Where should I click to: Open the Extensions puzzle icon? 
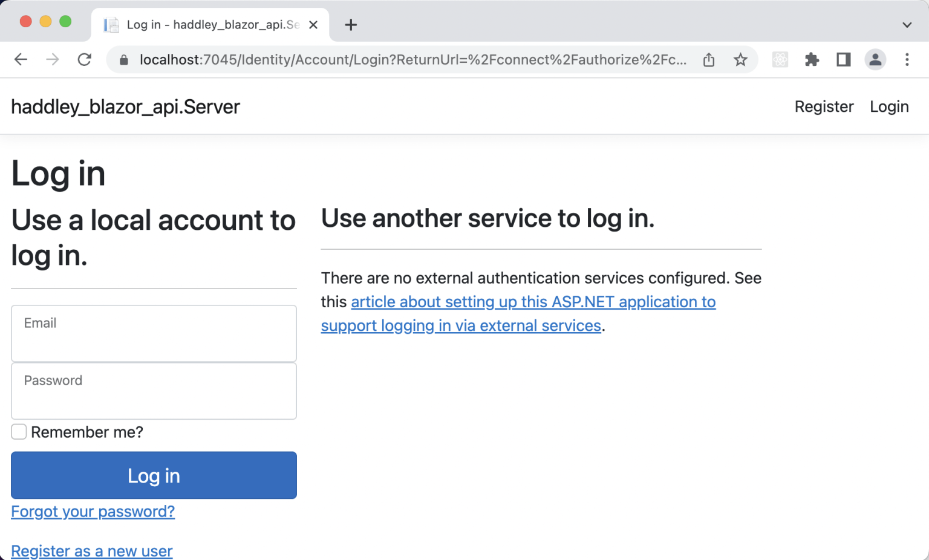point(812,59)
